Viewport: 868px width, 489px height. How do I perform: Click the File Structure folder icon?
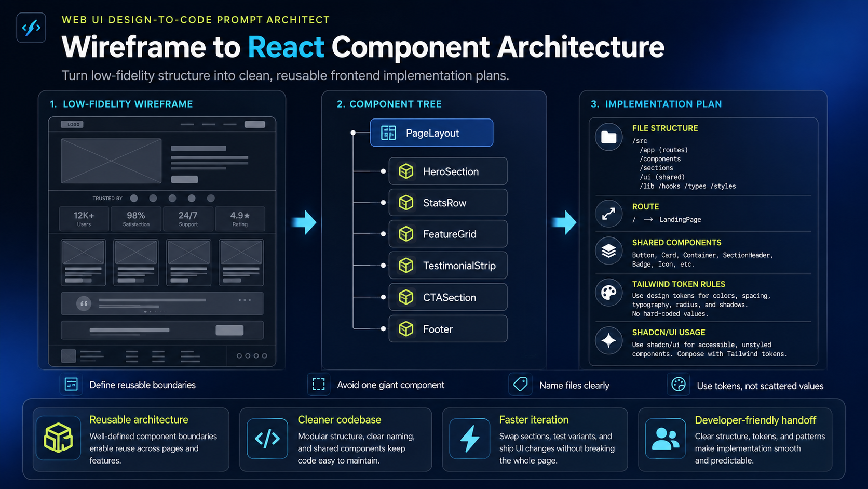[608, 137]
